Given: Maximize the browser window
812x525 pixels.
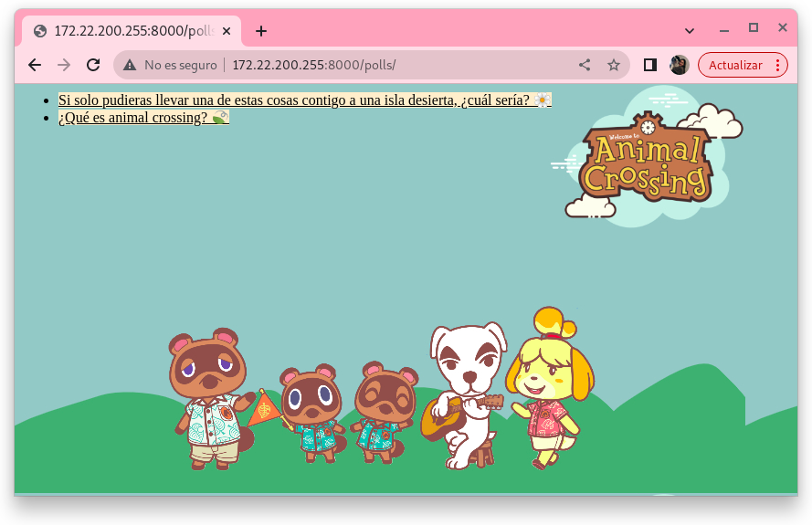Looking at the screenshot, I should tap(754, 28).
